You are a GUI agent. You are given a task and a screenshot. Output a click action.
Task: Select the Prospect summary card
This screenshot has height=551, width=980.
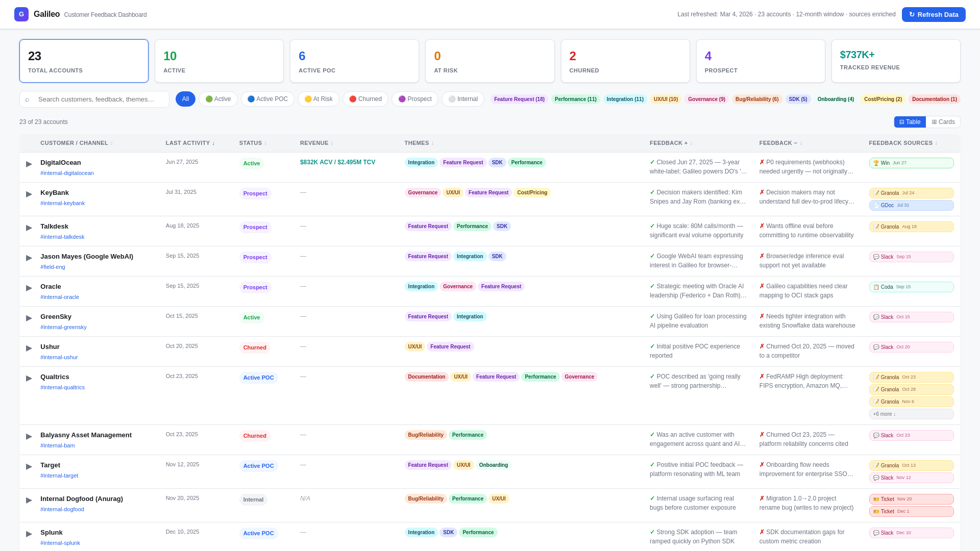point(761,61)
